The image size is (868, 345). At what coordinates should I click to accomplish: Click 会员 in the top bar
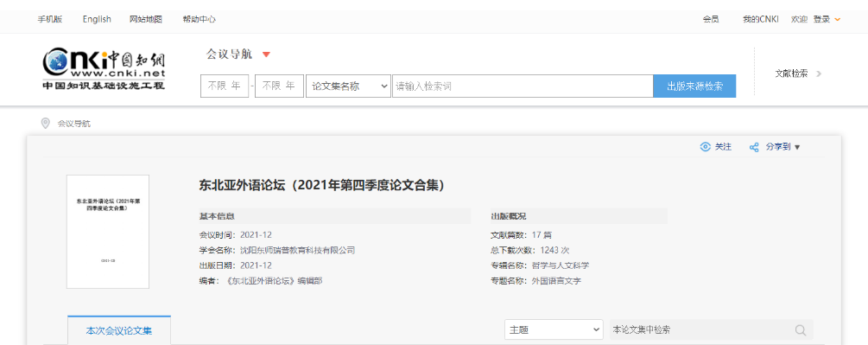click(711, 19)
